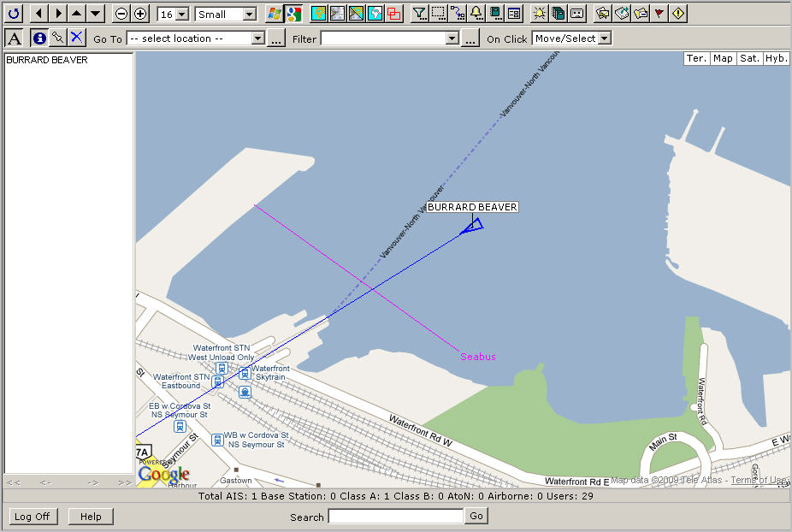The width and height of the screenshot is (792, 532).
Task: Pan map right with the right arrow
Action: (x=58, y=14)
